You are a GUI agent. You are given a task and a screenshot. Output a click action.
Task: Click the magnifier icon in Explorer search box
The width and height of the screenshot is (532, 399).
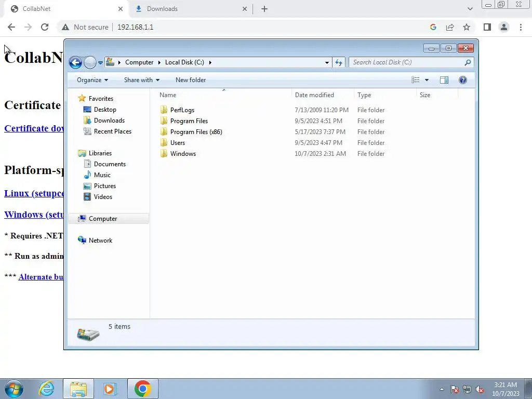(468, 62)
